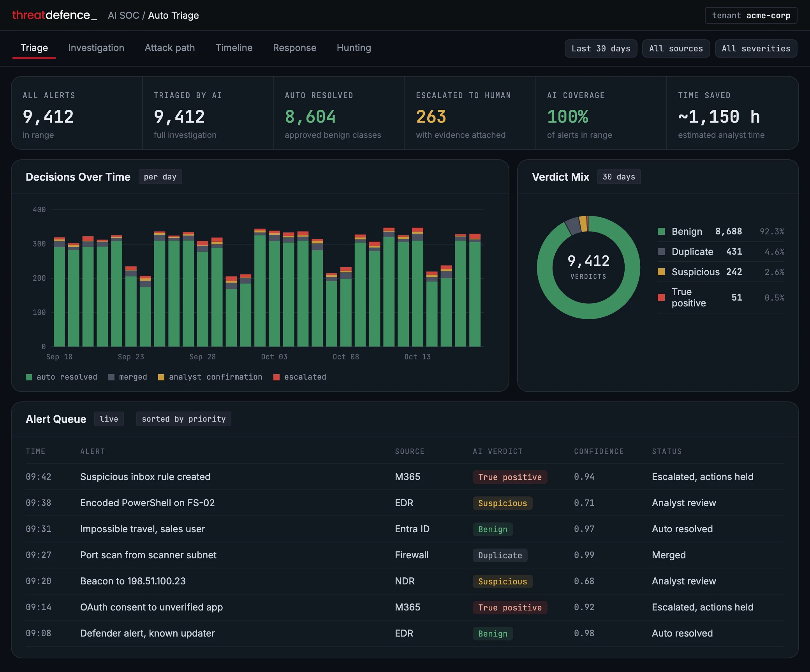This screenshot has width=810, height=672.
Task: Click the Duplicate verdict legend swatch
Action: pyautogui.click(x=661, y=252)
